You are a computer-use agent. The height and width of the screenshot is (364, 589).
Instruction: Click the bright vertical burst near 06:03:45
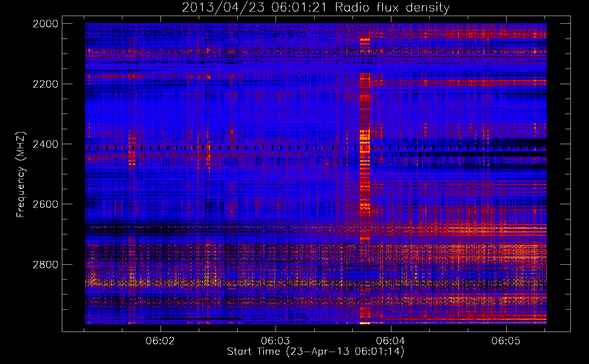[x=365, y=175]
